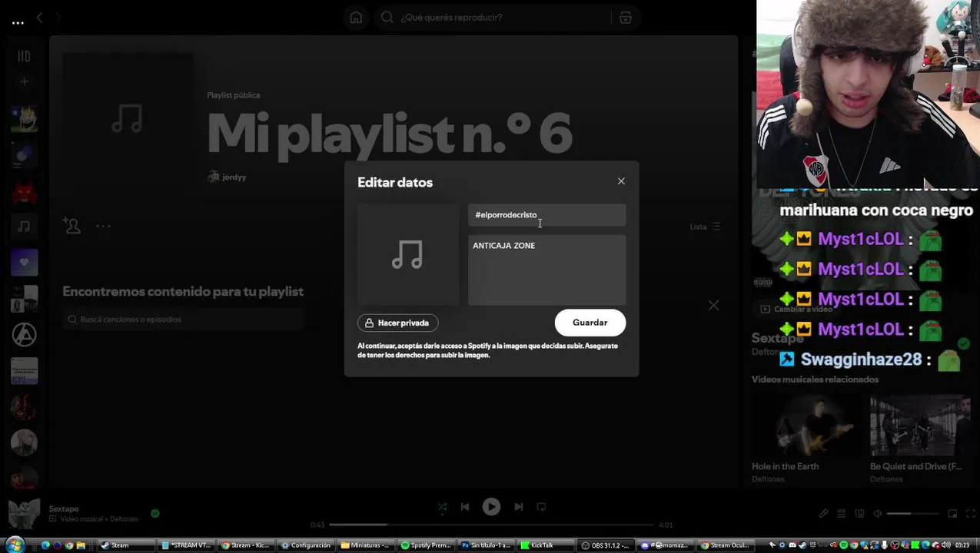The width and height of the screenshot is (980, 553).
Task: Expand Your Library sidebar icon
Action: tap(24, 56)
